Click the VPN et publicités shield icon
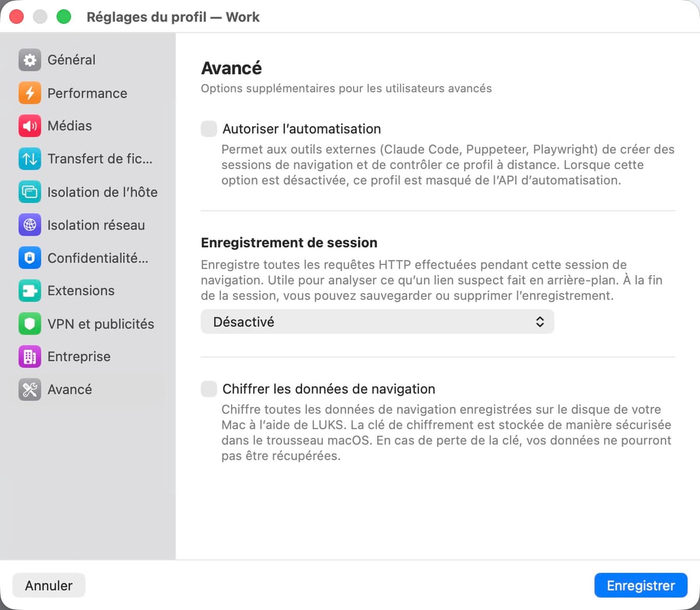Viewport: 700px width, 610px height. click(30, 324)
